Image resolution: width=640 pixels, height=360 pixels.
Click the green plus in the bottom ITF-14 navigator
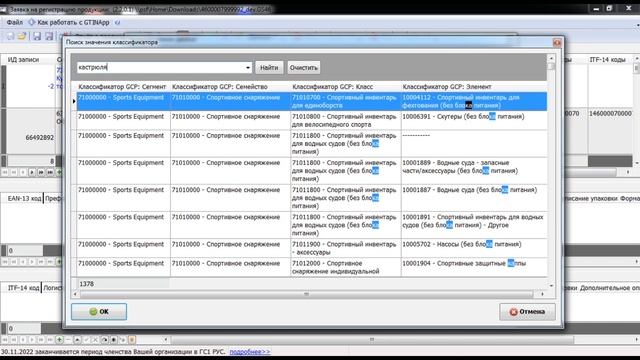coord(60,340)
